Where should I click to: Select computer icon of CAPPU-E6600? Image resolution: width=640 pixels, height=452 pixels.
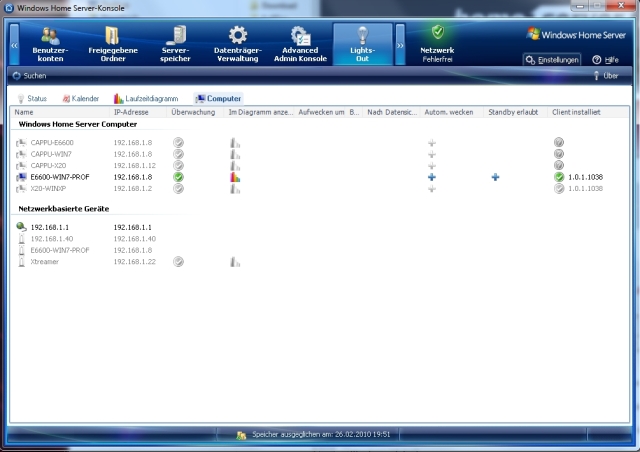[21, 143]
